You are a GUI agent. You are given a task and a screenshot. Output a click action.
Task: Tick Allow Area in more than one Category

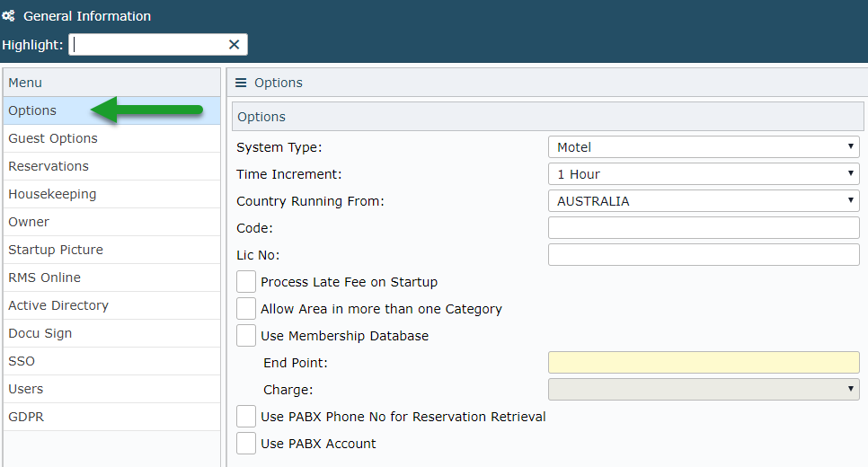pyautogui.click(x=246, y=309)
